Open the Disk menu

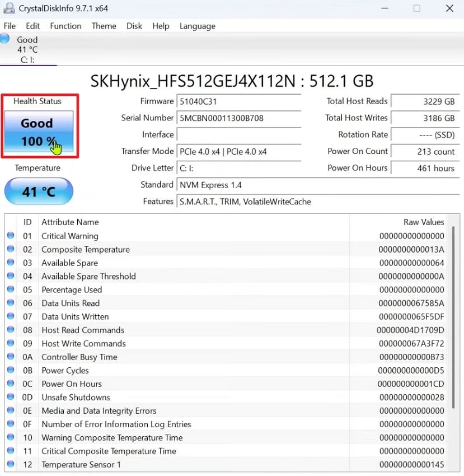(x=134, y=26)
